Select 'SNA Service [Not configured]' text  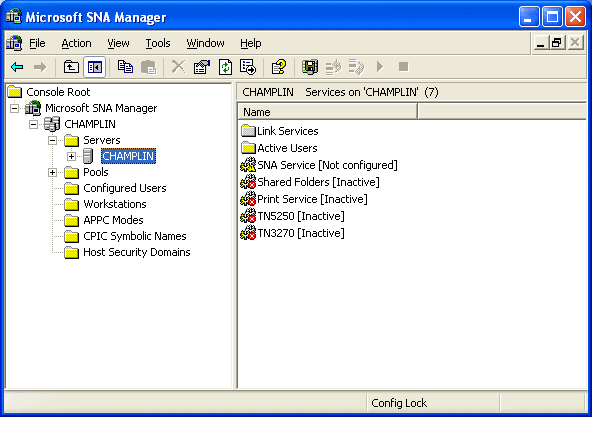[327, 165]
